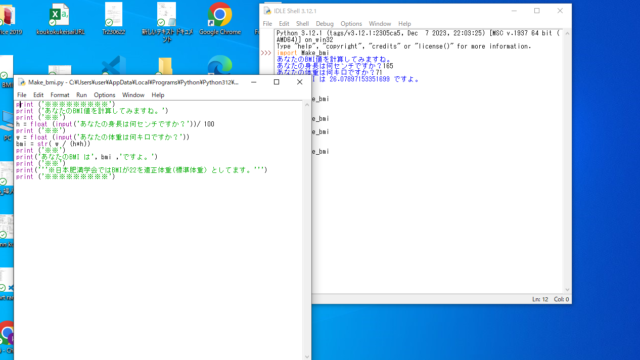
Task: Click IDLE Shell scrollbar down arrow
Action: [x=567, y=289]
